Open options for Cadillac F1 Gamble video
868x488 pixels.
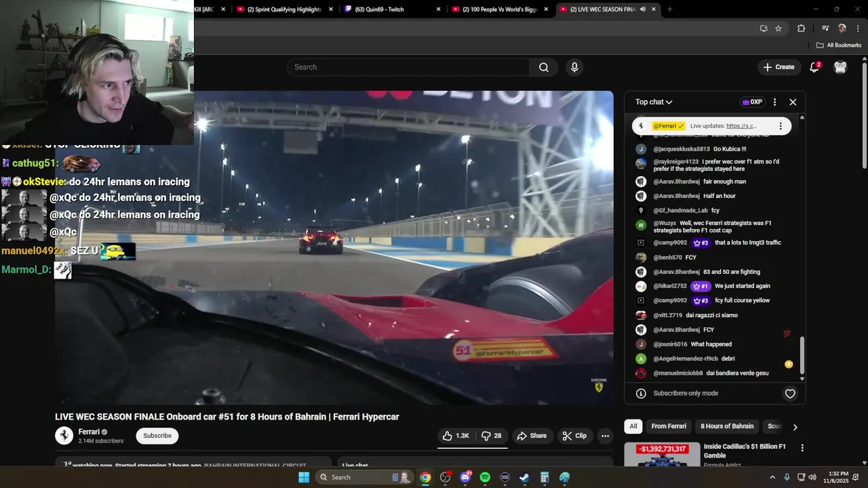tap(802, 448)
